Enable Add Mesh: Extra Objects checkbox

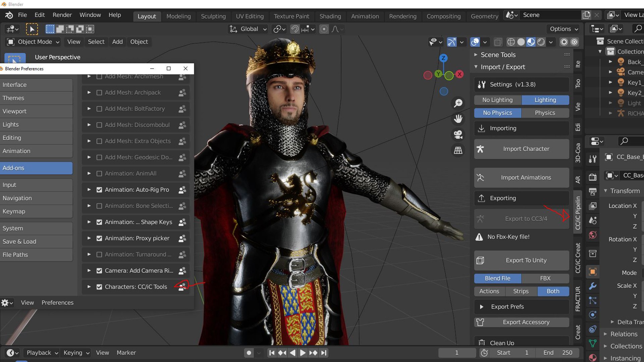pos(99,141)
